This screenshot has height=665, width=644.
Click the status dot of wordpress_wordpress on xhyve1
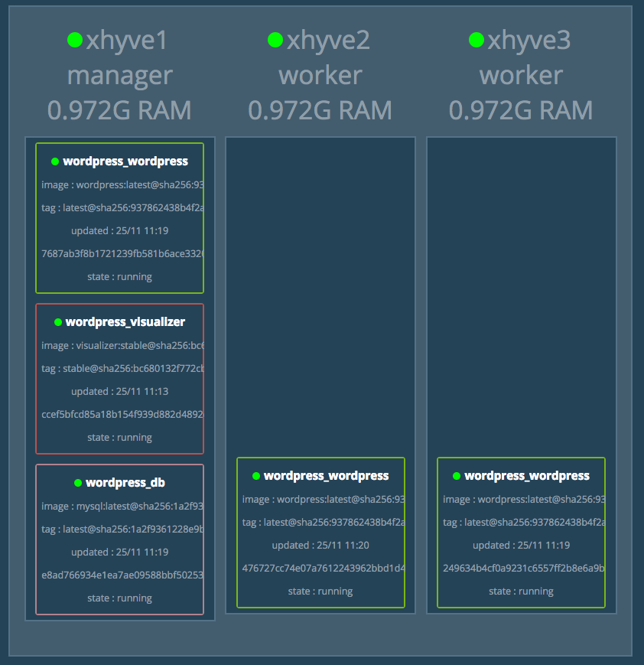[55, 161]
